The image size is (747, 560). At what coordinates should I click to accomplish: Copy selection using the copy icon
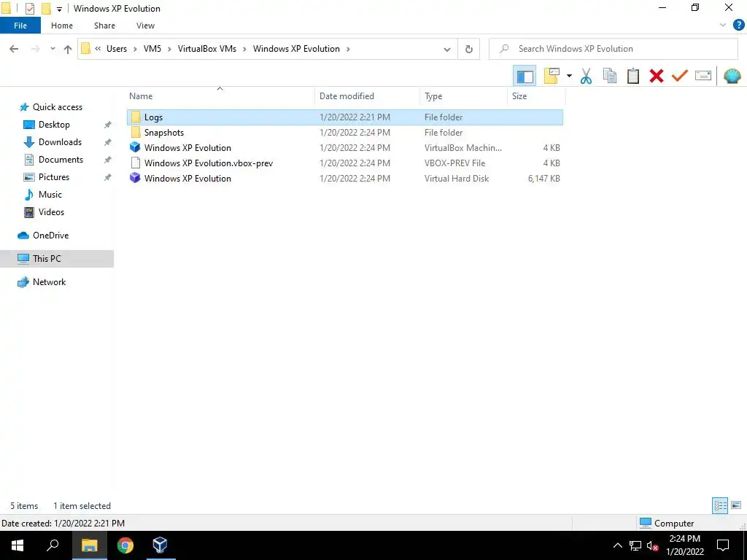(609, 76)
